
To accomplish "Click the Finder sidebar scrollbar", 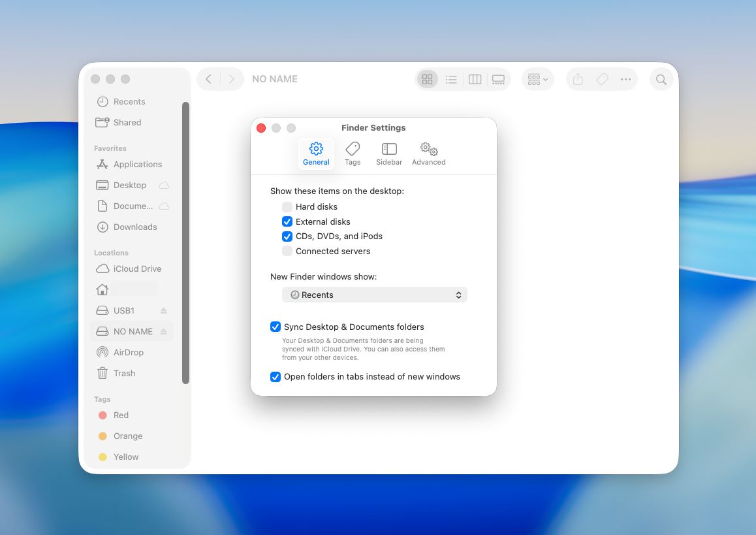I will (x=185, y=243).
